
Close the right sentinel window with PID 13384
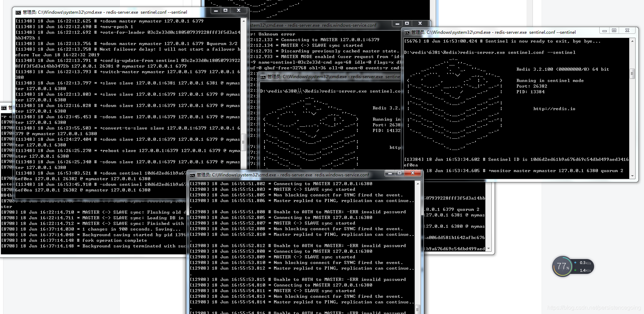click(x=627, y=31)
